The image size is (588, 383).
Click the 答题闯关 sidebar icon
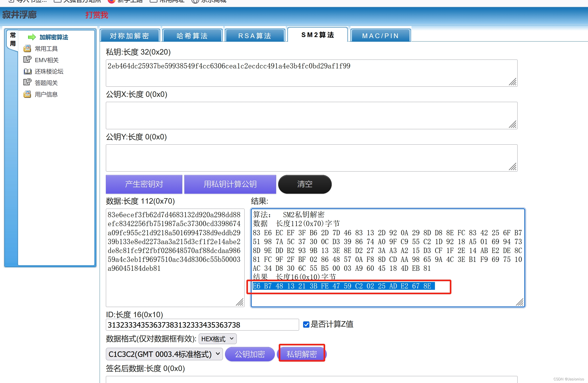27,83
